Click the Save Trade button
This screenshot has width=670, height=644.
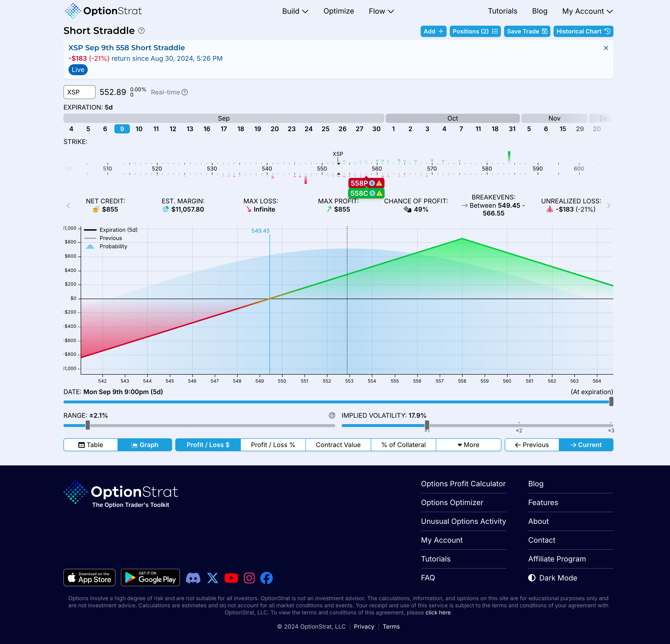point(527,31)
